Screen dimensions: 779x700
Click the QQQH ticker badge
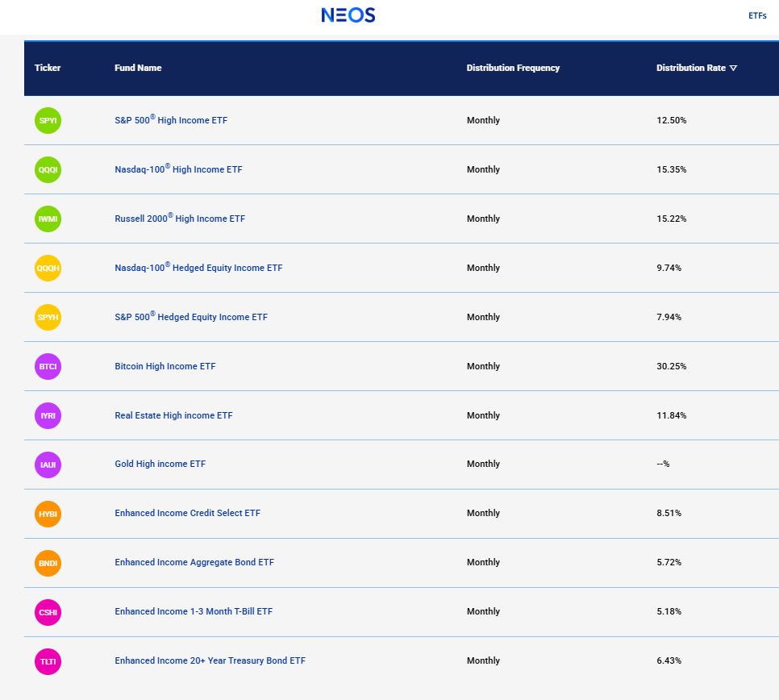tap(48, 268)
